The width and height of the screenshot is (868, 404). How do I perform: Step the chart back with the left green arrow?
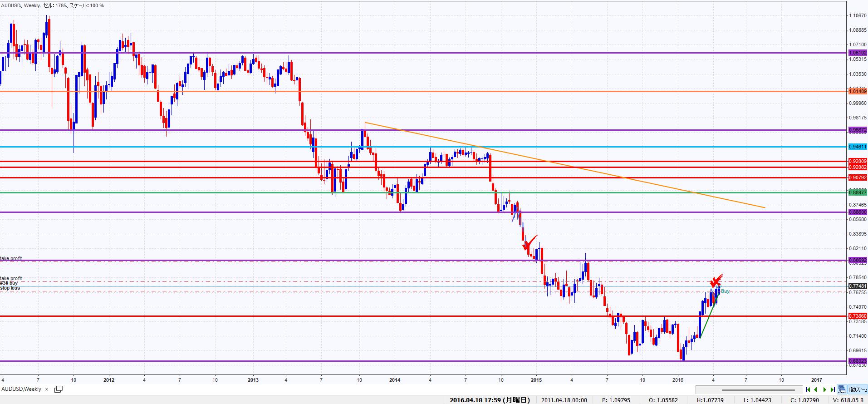[x=816, y=389]
